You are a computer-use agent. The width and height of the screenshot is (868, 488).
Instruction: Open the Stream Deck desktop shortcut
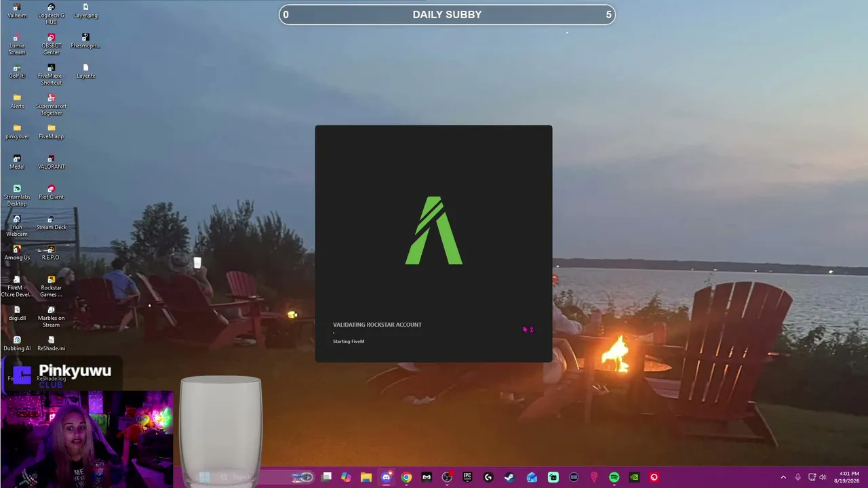click(51, 222)
